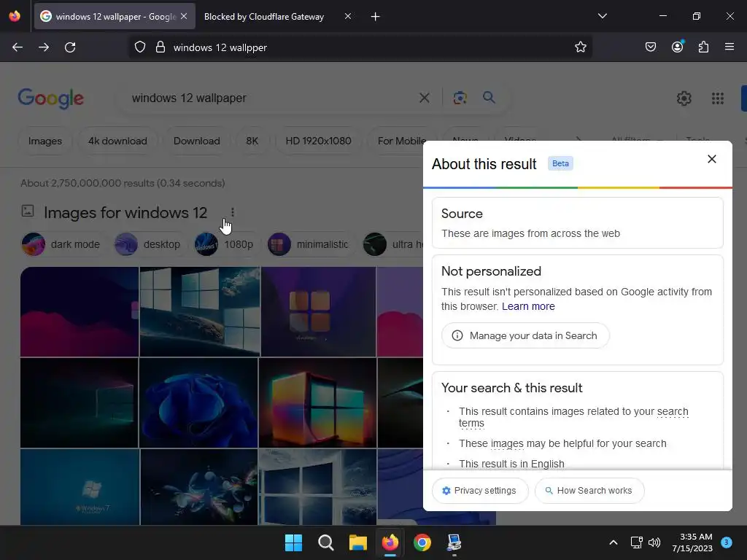Image resolution: width=747 pixels, height=560 pixels.
Task: Select the 8K filter chip
Action: (252, 141)
